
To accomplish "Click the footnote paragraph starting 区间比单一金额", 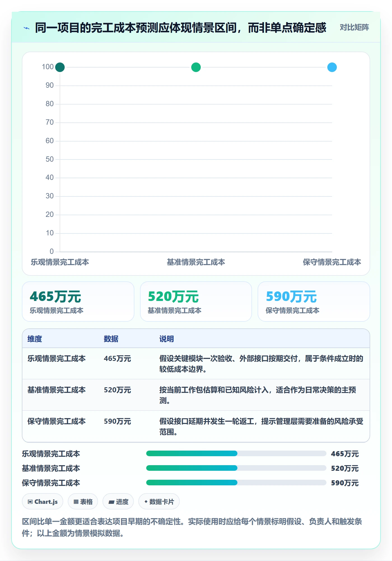I will [x=192, y=527].
